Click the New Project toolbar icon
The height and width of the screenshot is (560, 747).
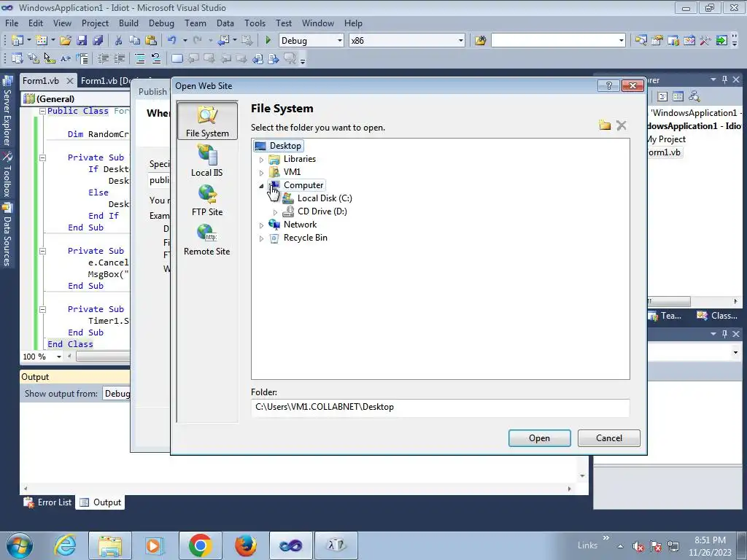pyautogui.click(x=18, y=41)
